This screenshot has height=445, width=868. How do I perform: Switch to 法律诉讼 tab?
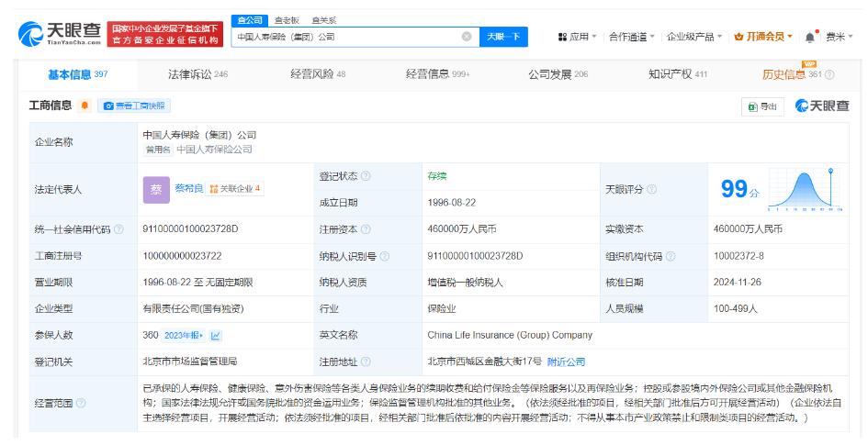(198, 74)
